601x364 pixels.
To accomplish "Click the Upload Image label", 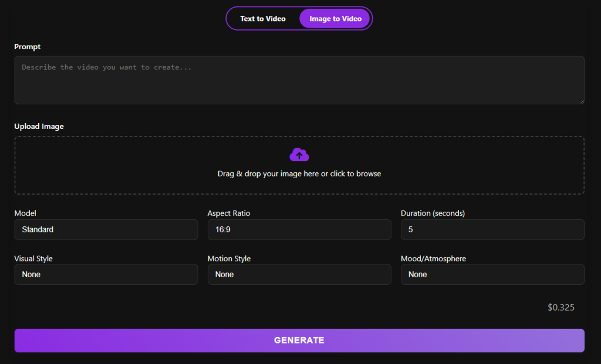I will tap(39, 126).
